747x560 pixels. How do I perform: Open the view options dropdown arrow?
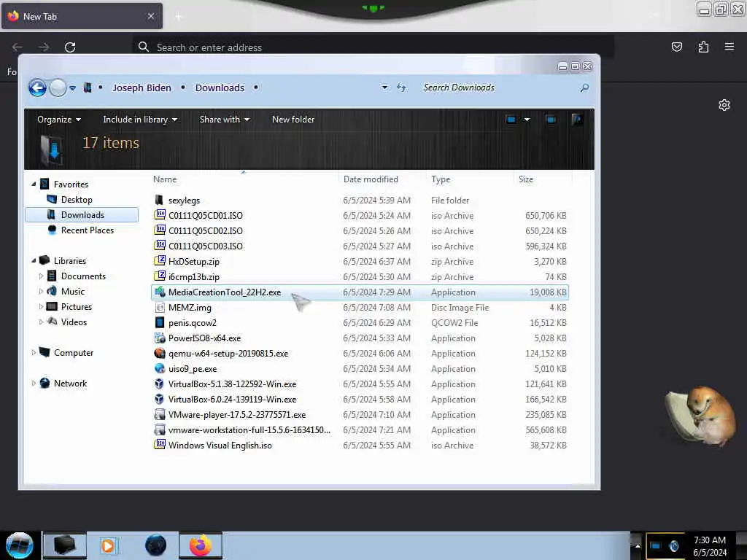527,120
